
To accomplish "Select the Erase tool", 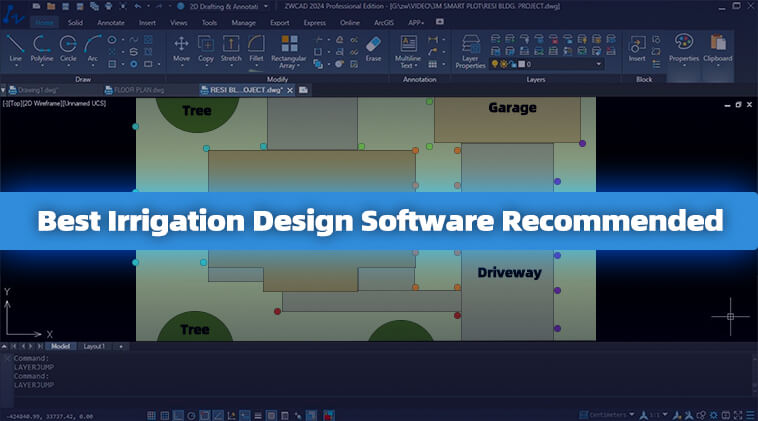I will click(x=373, y=48).
